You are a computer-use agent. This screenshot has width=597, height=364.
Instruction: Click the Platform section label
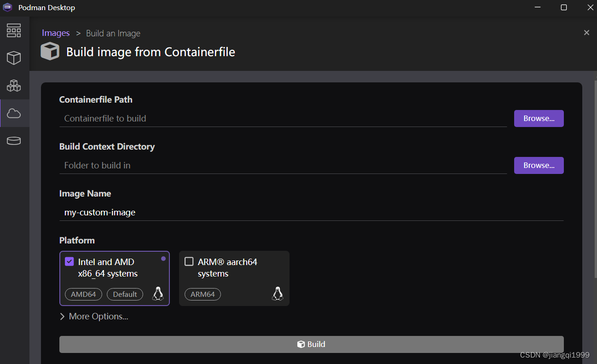77,240
